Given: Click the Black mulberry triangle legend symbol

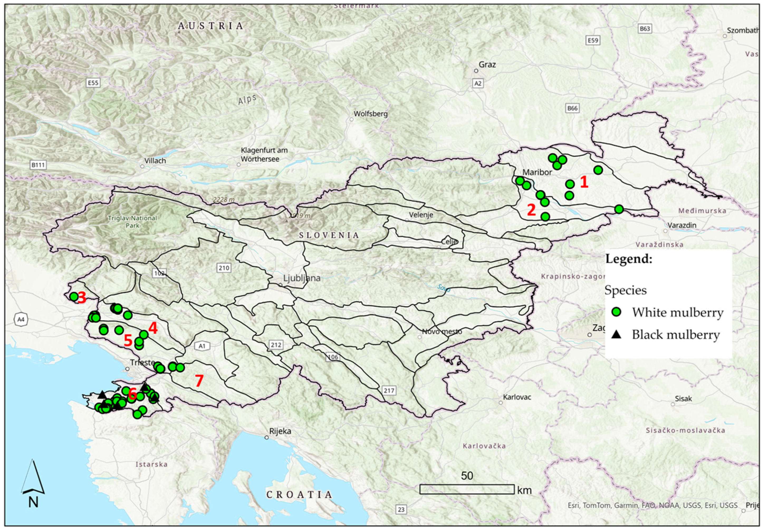Looking at the screenshot, I should pyautogui.click(x=616, y=334).
